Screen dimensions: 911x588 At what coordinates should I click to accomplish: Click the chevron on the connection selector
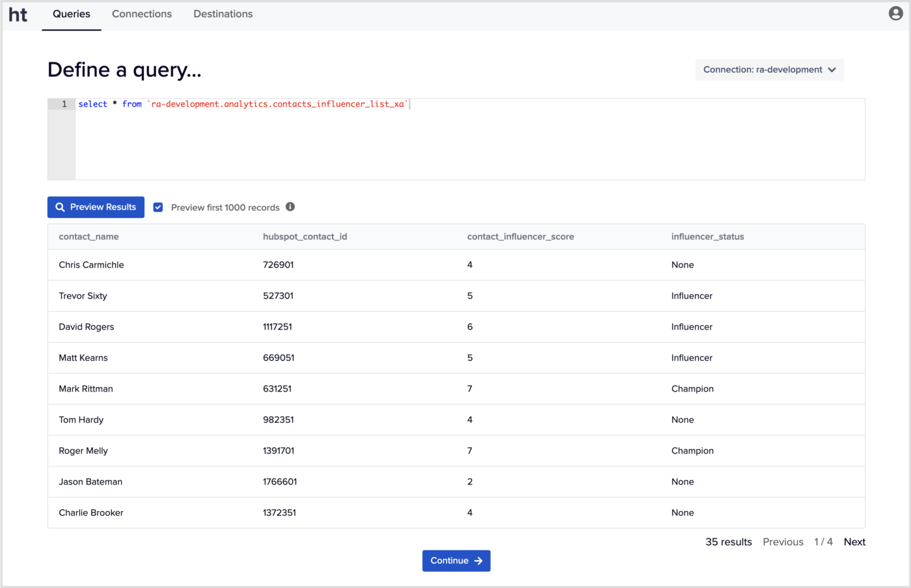[x=832, y=70]
